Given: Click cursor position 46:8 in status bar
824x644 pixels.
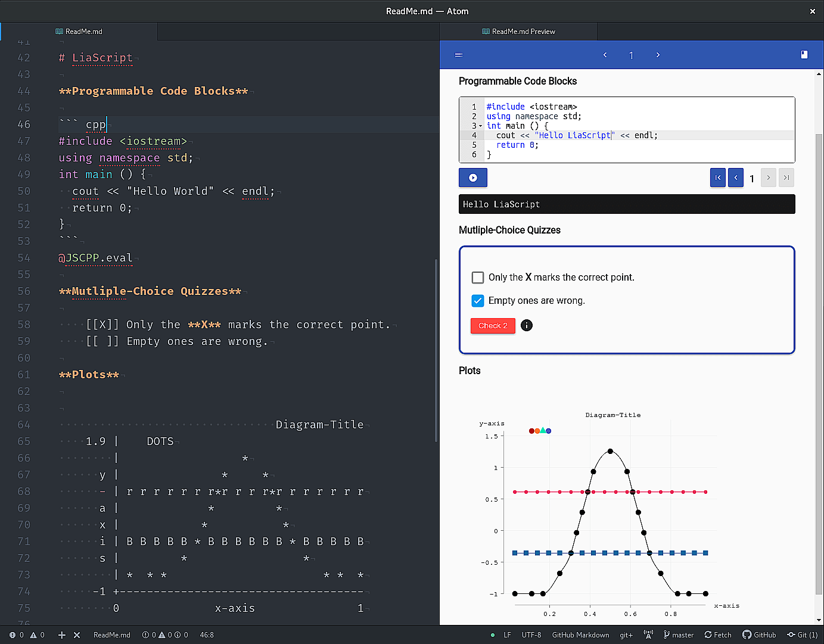Looking at the screenshot, I should click(207, 635).
